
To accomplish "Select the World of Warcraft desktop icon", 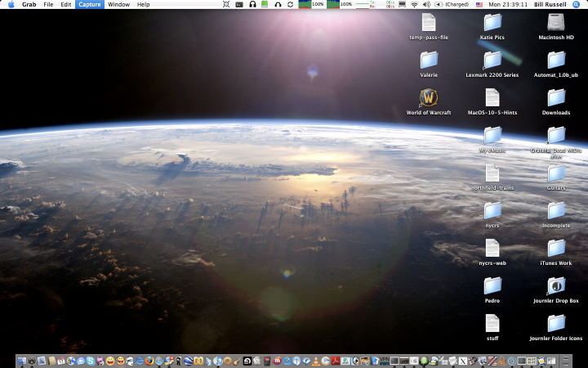I will (x=429, y=98).
